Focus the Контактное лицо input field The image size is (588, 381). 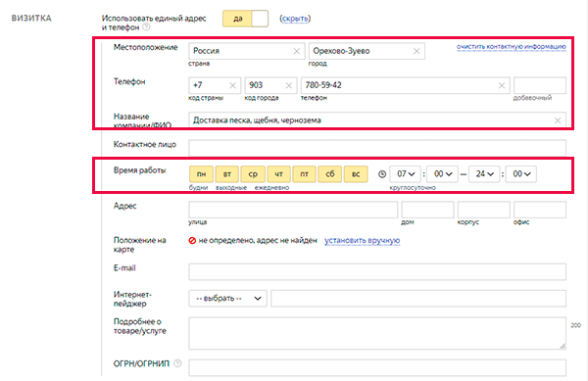(x=377, y=148)
